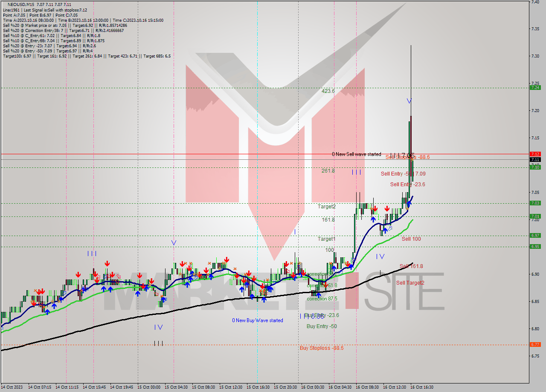Image resolution: width=546 pixels, height=392 pixels.
Task: Click the '423.6' Fibonacci label
Action: pos(328,91)
